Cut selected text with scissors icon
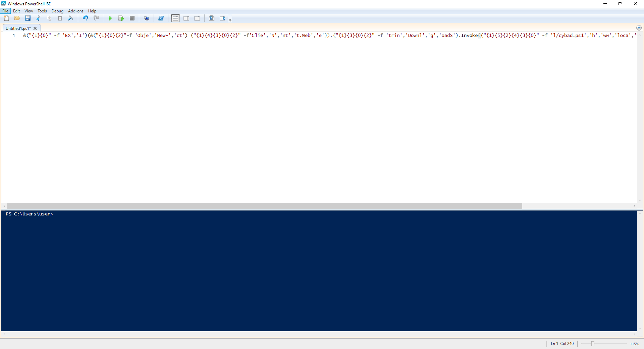The image size is (644, 349). coord(39,18)
